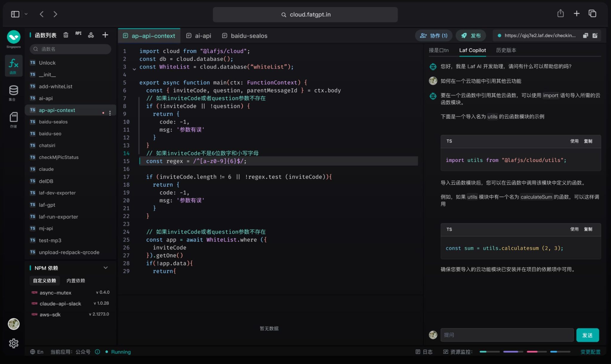The width and height of the screenshot is (611, 364).
Task: Open settings via the gear icon bottom-left
Action: [x=13, y=343]
